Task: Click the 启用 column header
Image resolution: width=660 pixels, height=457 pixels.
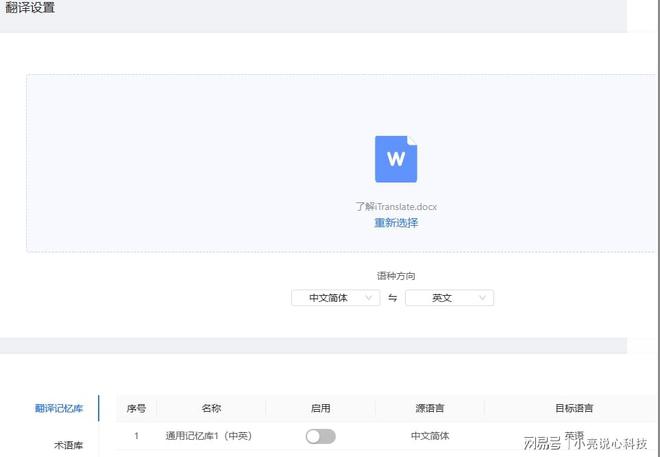Action: click(320, 408)
